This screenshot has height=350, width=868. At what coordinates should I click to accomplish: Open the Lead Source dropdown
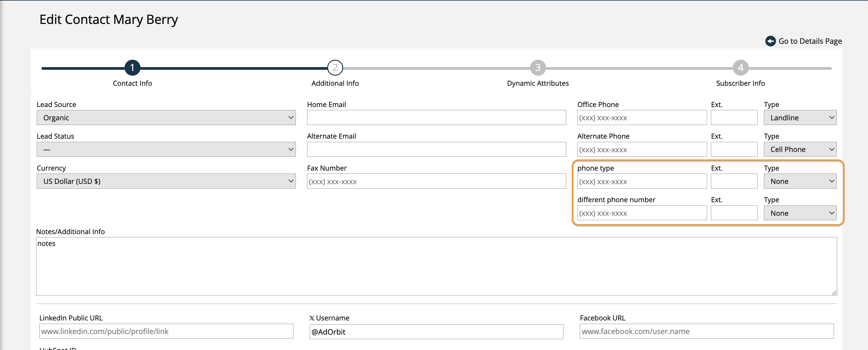[166, 118]
